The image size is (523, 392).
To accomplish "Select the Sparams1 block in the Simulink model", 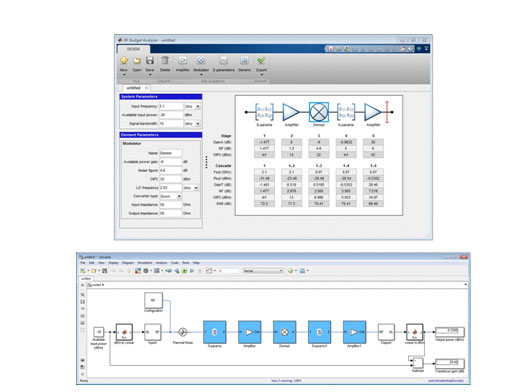I will [x=320, y=332].
